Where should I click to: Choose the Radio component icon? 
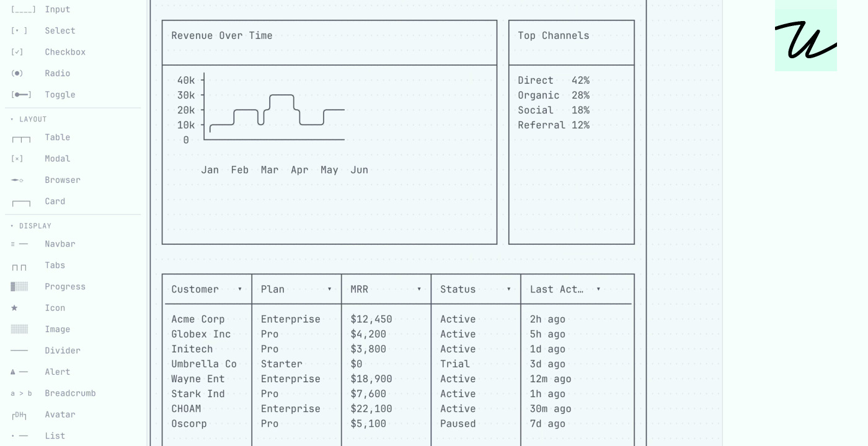coord(17,74)
